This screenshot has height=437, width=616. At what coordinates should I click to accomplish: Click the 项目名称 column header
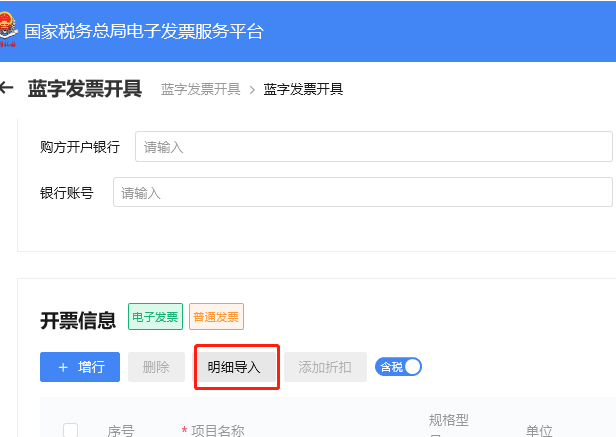(x=217, y=430)
